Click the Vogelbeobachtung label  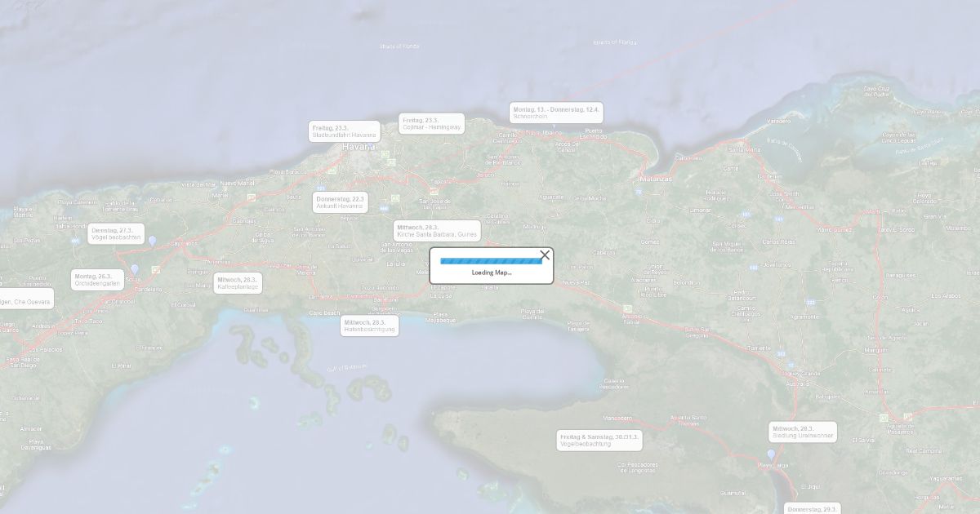(x=600, y=441)
